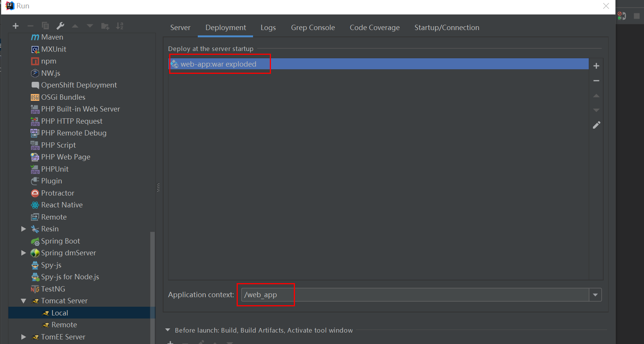Remove selected configuration with minus icon
The image size is (644, 344).
[x=30, y=26]
